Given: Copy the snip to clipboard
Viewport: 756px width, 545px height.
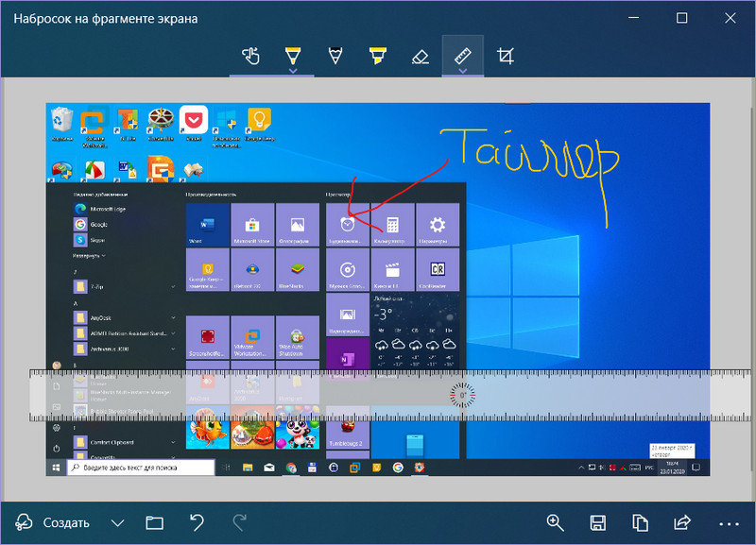Looking at the screenshot, I should tap(640, 523).
